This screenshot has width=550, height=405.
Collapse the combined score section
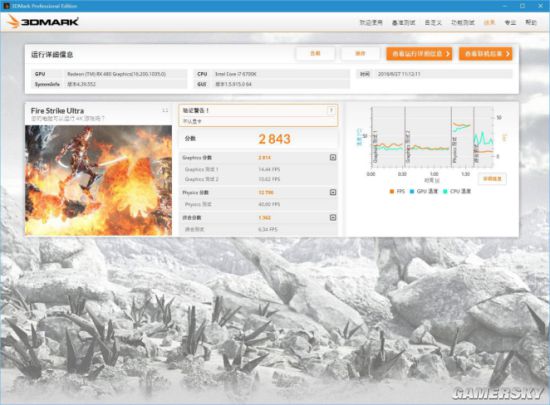[333, 217]
